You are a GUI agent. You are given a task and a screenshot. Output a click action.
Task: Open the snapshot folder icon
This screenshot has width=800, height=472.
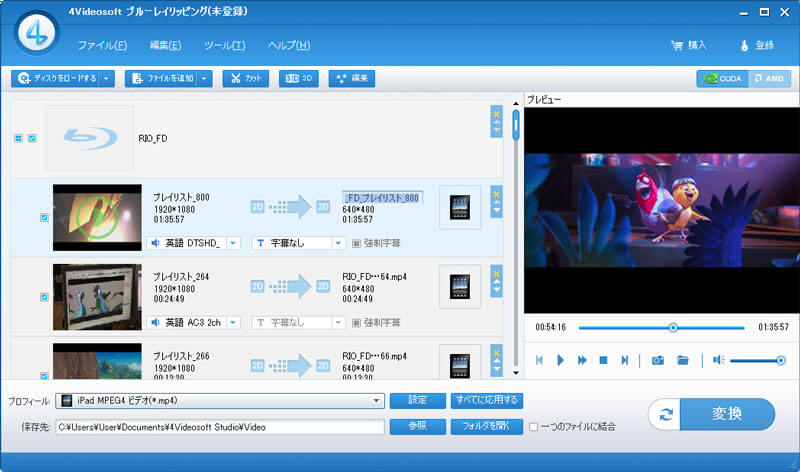tap(683, 360)
